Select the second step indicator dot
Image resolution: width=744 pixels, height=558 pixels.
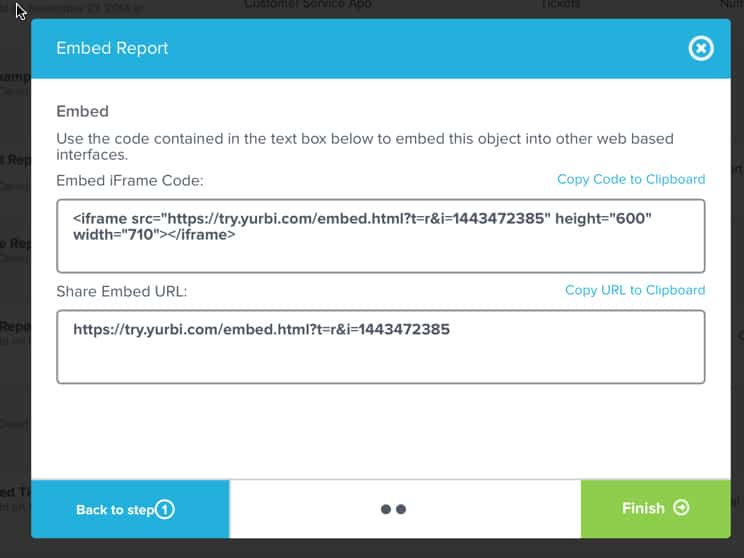[401, 509]
